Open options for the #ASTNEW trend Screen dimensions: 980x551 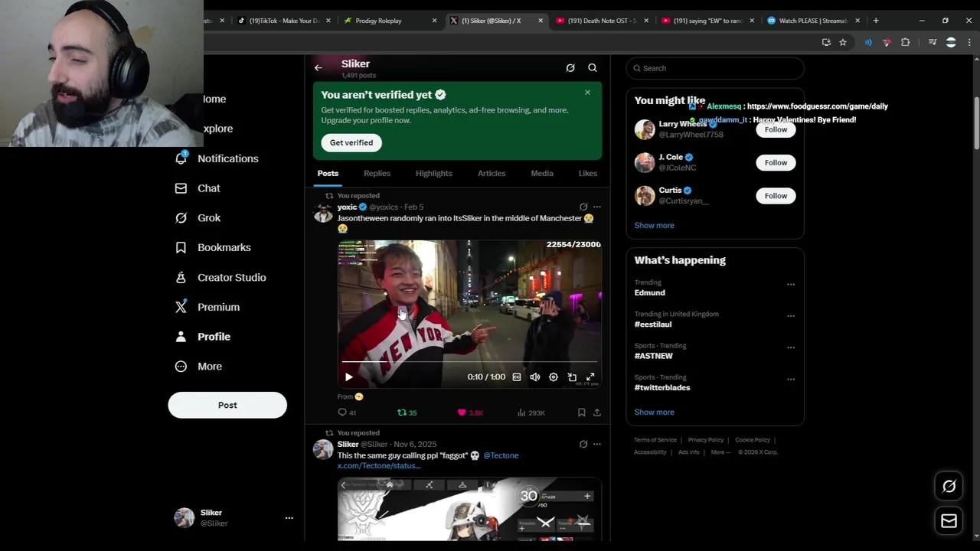tap(791, 347)
